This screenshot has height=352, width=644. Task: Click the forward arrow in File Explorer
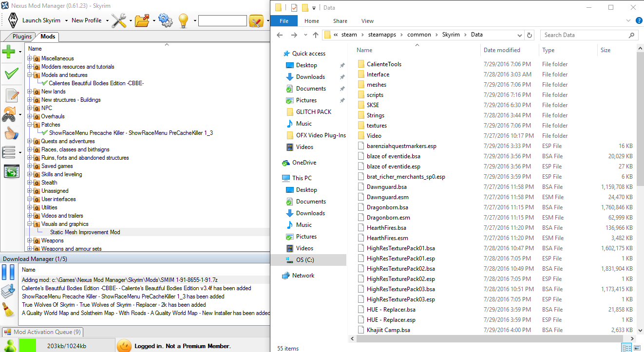(294, 35)
